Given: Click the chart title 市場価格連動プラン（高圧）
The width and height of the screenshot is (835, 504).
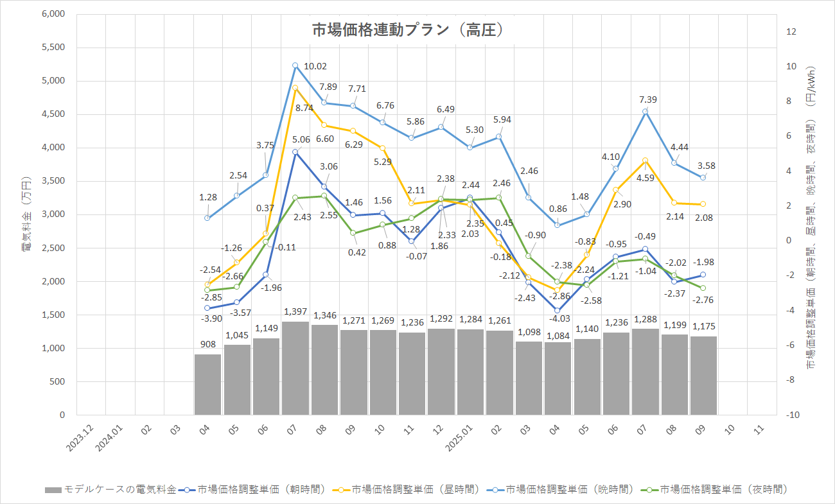Looking at the screenshot, I should point(406,30).
